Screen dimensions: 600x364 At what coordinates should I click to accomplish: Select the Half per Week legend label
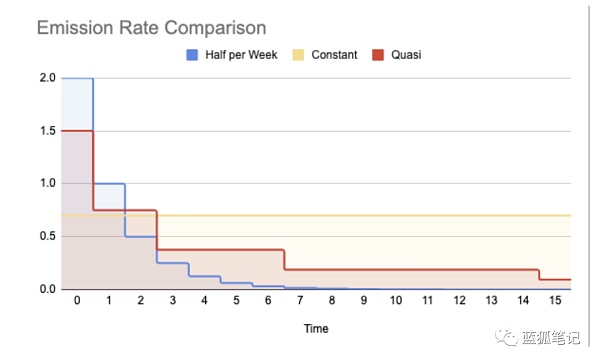(241, 55)
